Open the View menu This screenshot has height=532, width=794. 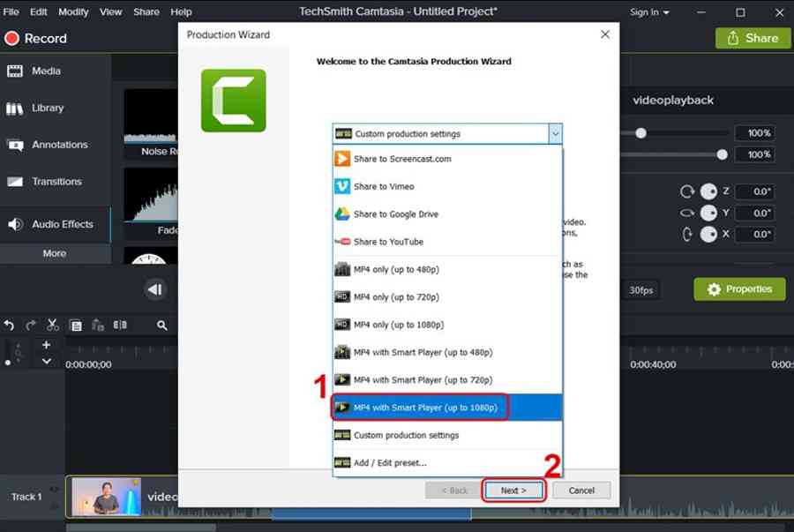click(110, 11)
